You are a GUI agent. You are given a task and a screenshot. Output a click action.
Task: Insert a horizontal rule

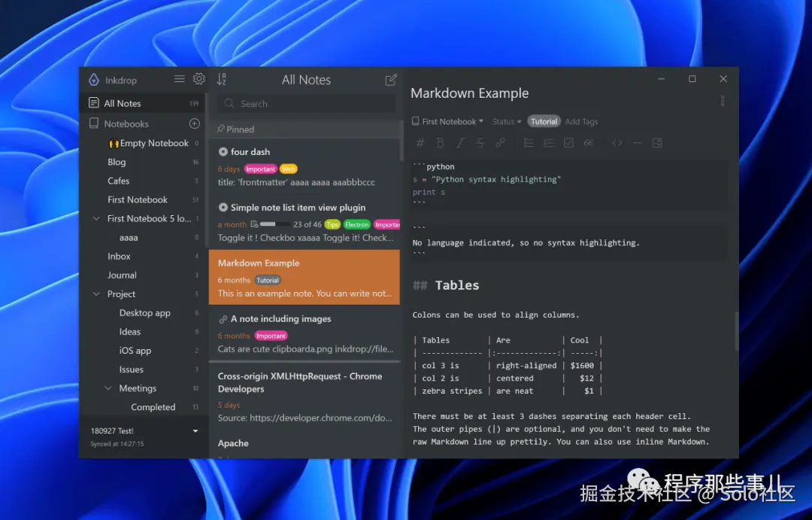638,142
